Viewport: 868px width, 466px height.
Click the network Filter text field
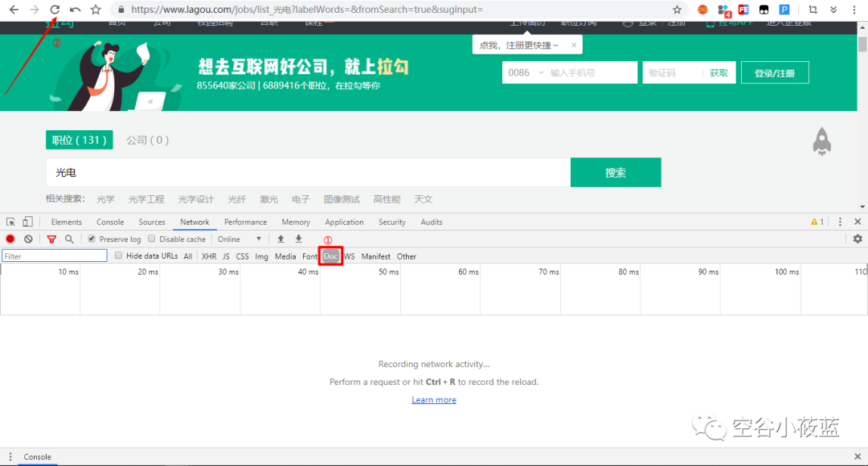(55, 256)
